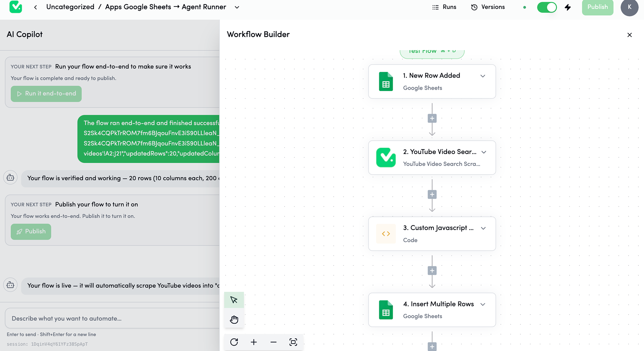Add a step after Insert Multiple Rows
The image size is (644, 351).
[x=432, y=347]
